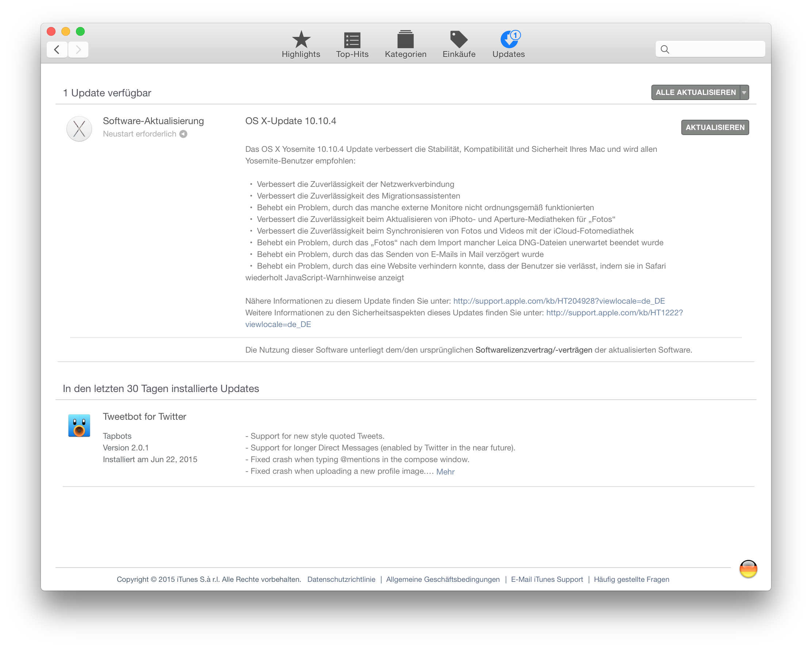812x649 pixels.
Task: Click the Software-Aktualisierung title
Action: tap(153, 121)
